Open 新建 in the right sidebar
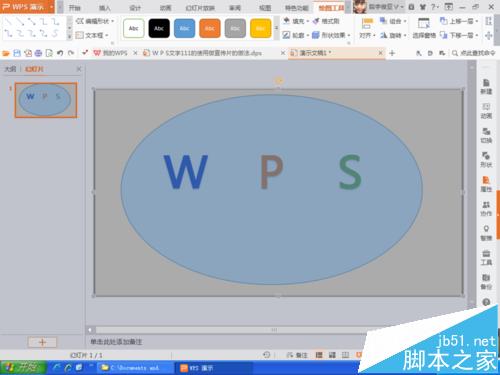 coord(486,86)
